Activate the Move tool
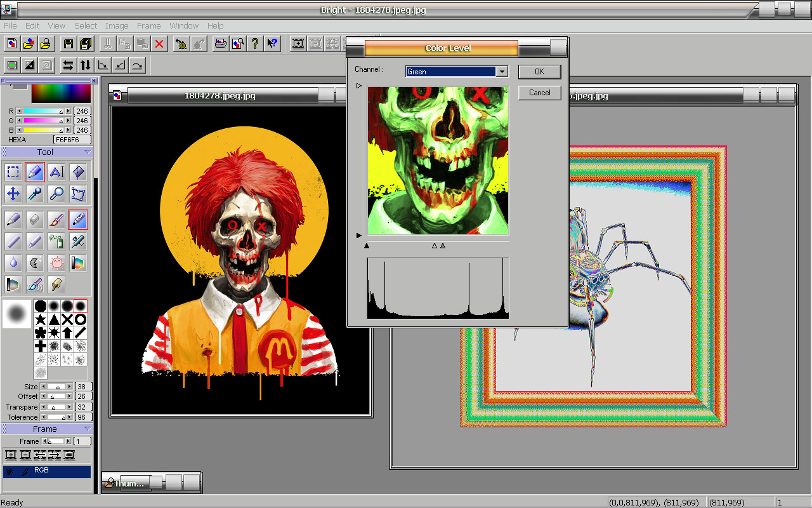This screenshot has height=508, width=812. tap(13, 194)
